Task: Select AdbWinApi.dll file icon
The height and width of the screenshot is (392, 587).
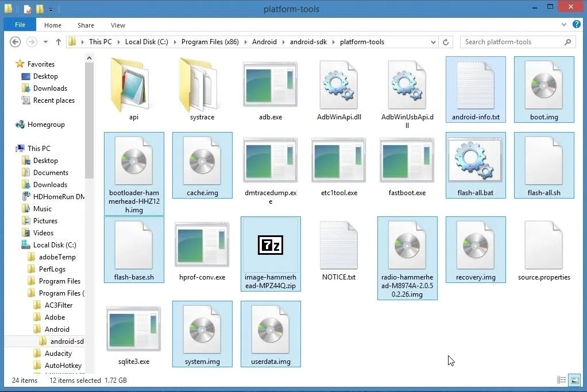Action: tap(339, 86)
